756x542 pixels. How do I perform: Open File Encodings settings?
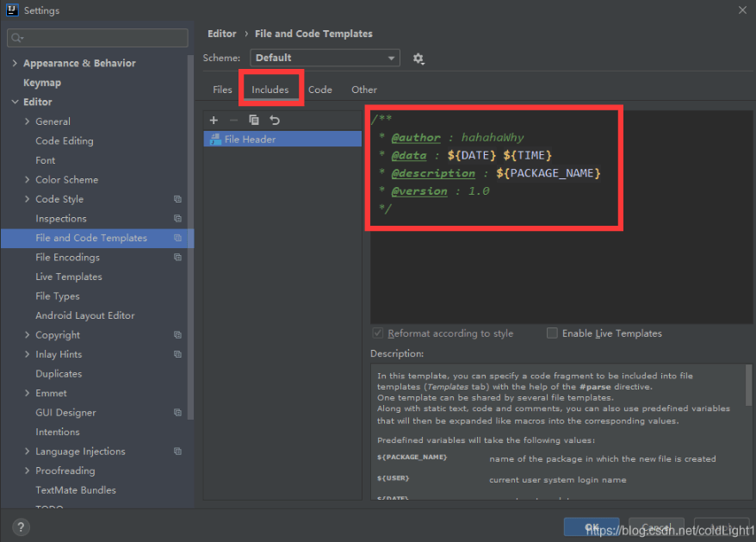pos(67,258)
